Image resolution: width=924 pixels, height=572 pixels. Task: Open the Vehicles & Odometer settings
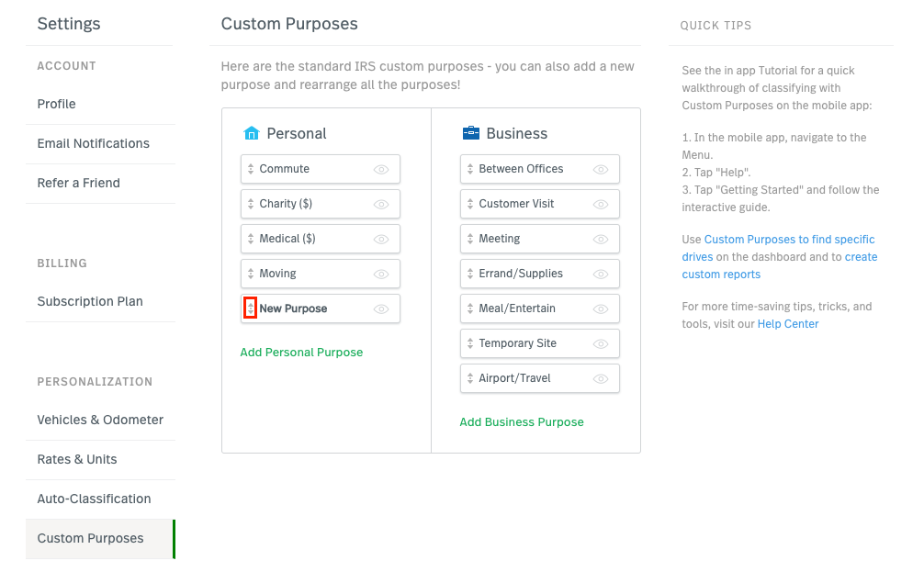click(101, 420)
